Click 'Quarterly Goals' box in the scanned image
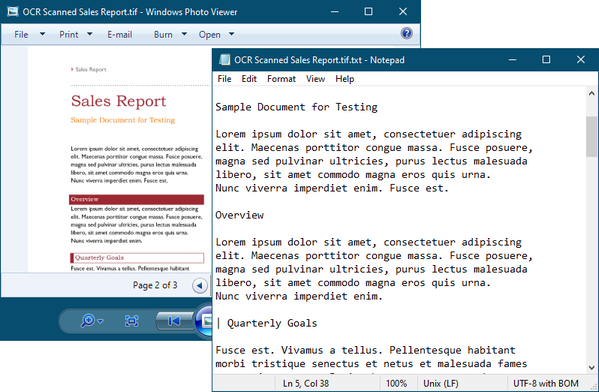This screenshot has height=392, width=599. click(137, 258)
